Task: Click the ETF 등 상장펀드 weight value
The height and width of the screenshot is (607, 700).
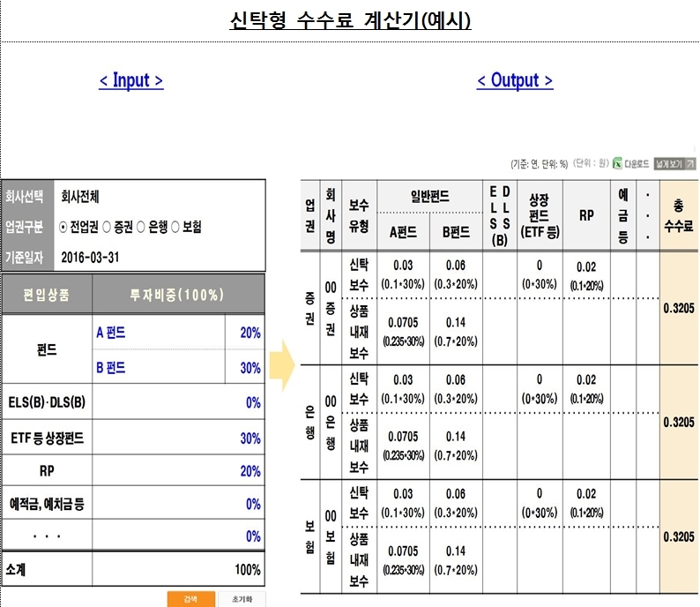Action: pyautogui.click(x=249, y=438)
